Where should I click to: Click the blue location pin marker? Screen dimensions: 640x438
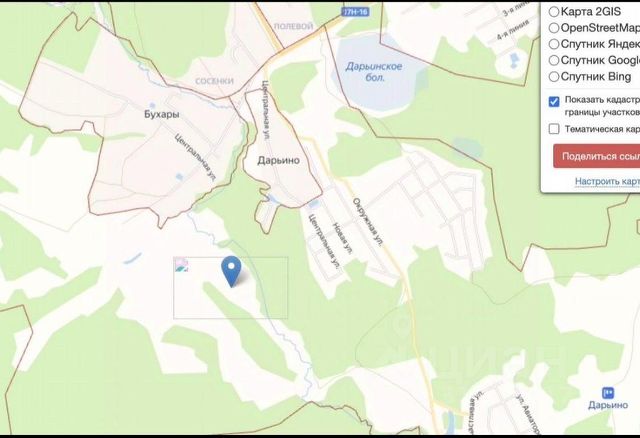point(231,271)
